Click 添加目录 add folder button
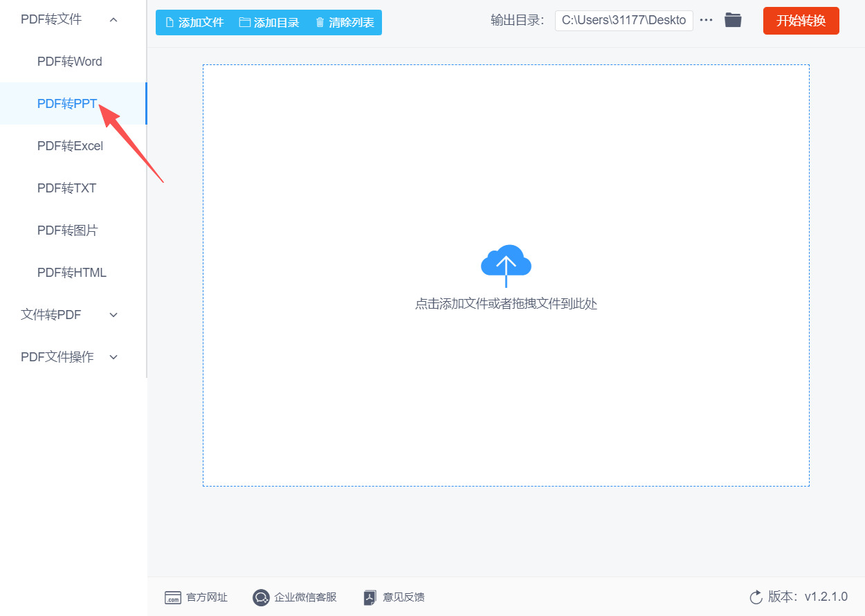This screenshot has height=616, width=865. click(269, 22)
